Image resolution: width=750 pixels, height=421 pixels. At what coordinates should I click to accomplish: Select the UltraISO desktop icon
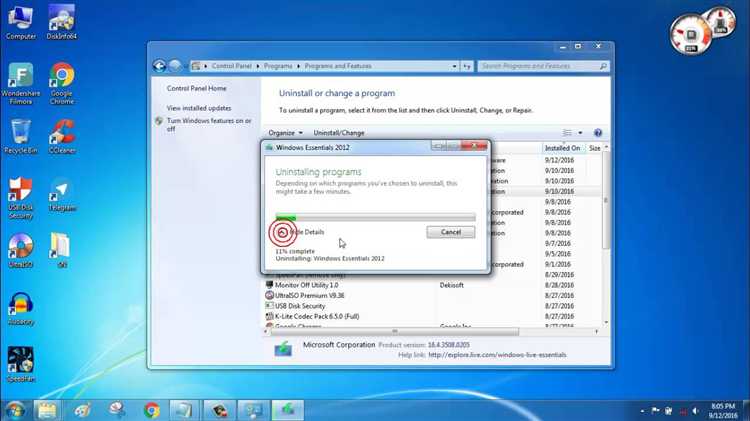point(21,251)
